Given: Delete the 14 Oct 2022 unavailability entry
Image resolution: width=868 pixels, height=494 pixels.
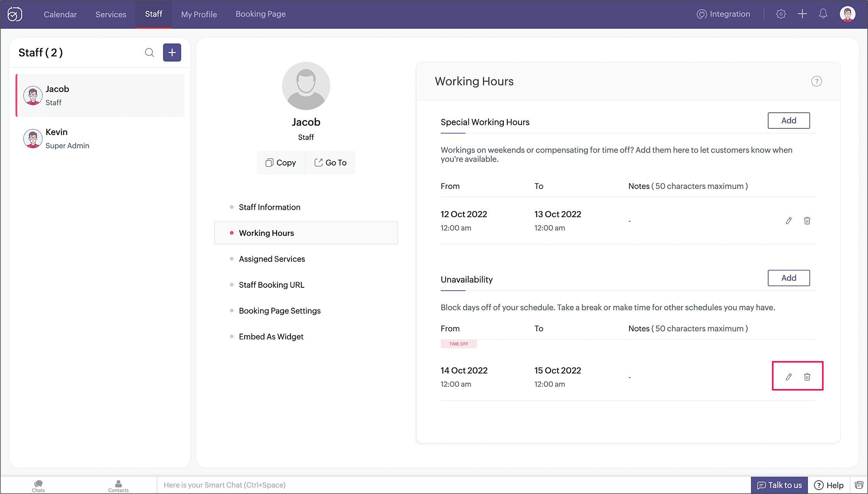Looking at the screenshot, I should 807,377.
